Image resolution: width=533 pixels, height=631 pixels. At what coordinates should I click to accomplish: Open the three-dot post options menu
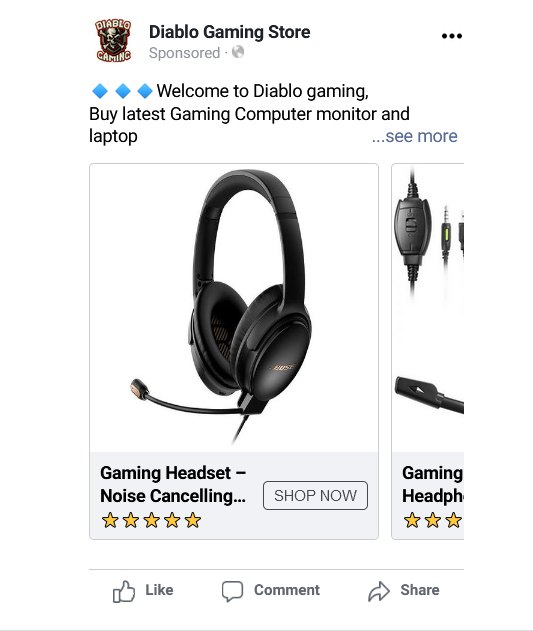click(452, 36)
